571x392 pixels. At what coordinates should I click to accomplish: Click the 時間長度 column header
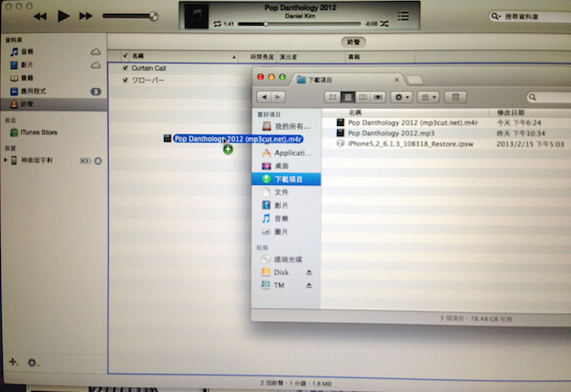point(262,57)
